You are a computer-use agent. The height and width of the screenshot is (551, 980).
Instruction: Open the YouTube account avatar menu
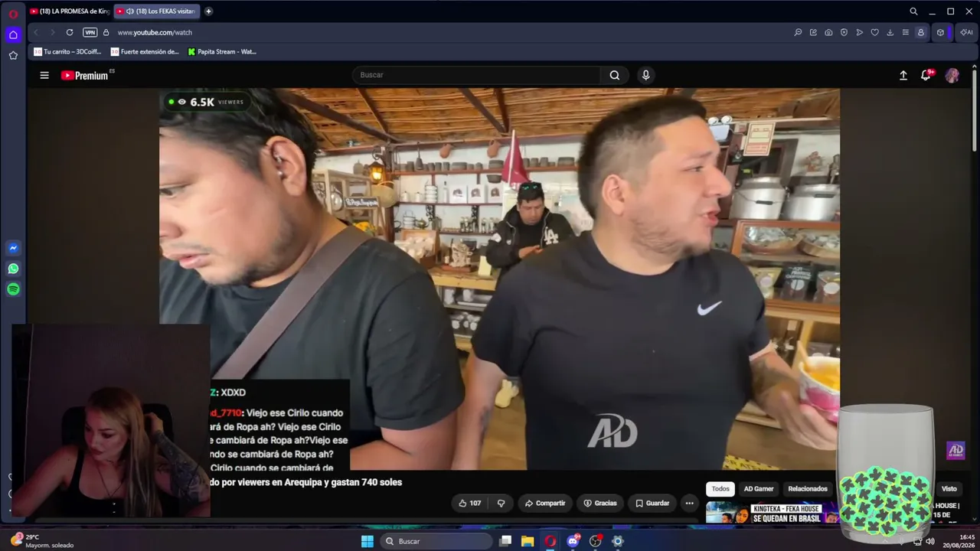pyautogui.click(x=952, y=75)
